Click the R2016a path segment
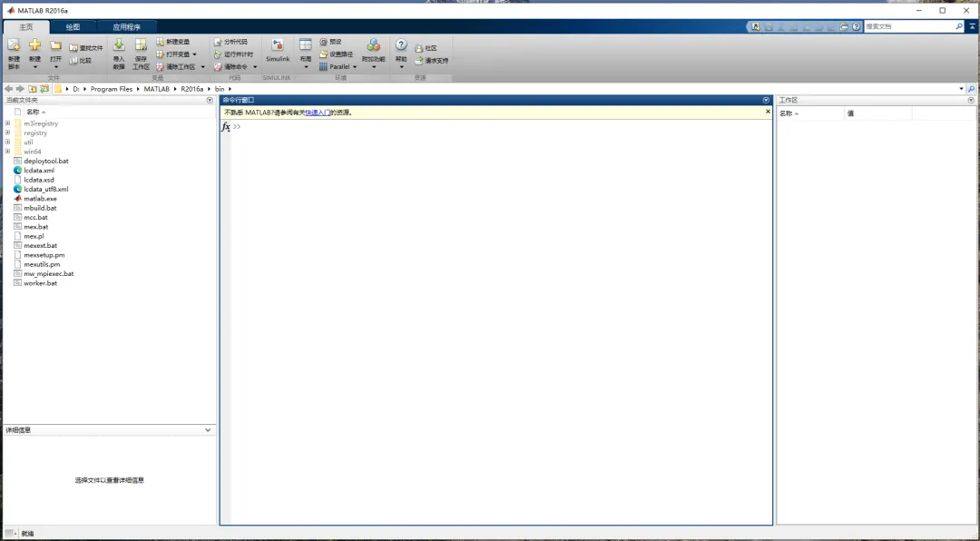980x541 pixels. pos(191,89)
